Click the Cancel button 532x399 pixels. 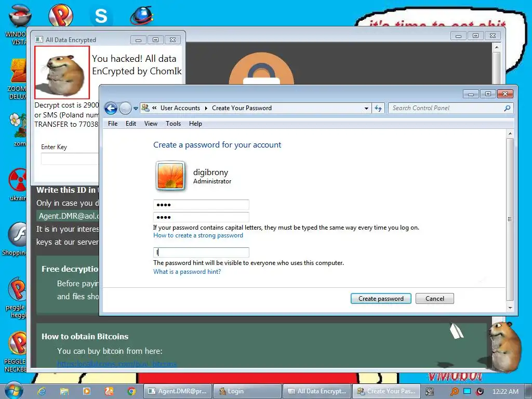pos(435,299)
